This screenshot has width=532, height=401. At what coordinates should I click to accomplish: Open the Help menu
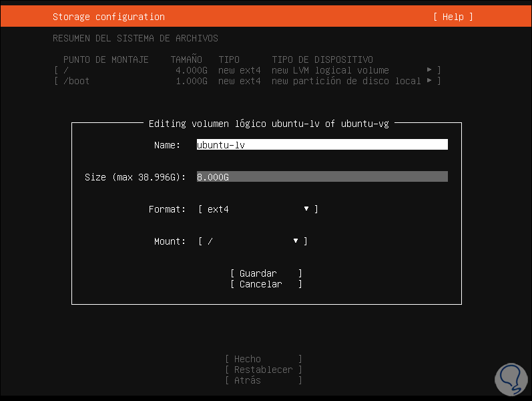point(453,17)
